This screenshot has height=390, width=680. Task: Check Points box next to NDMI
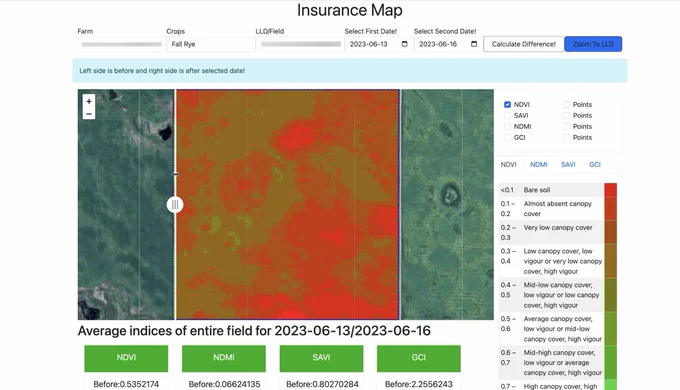(566, 126)
